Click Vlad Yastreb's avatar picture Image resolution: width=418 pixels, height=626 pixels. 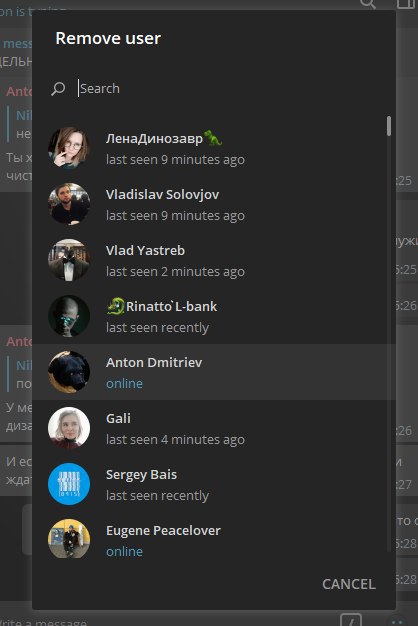point(69,260)
